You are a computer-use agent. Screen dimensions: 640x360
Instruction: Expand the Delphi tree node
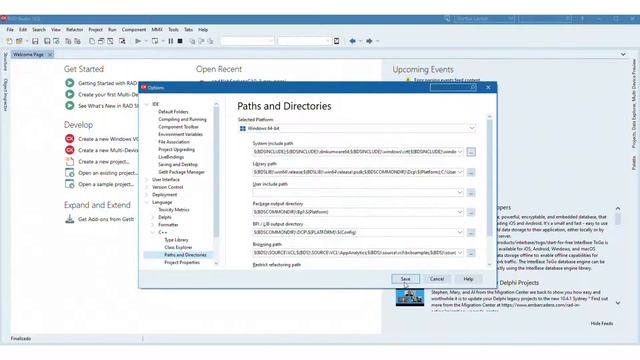pos(153,217)
